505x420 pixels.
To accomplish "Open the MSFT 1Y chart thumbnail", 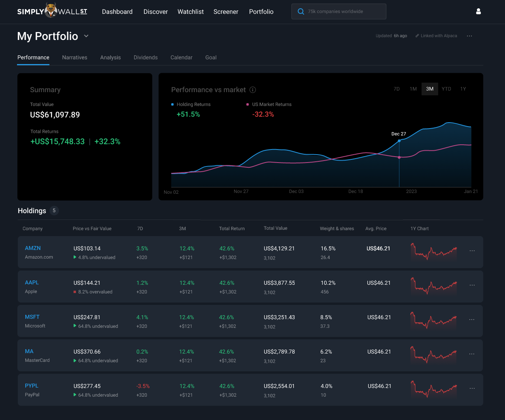I will 434,320.
